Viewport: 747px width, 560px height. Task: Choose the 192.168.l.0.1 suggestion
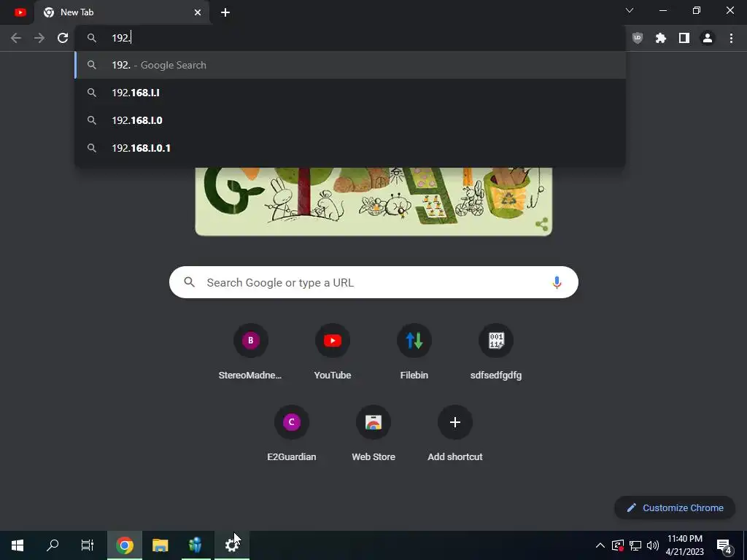350,147
